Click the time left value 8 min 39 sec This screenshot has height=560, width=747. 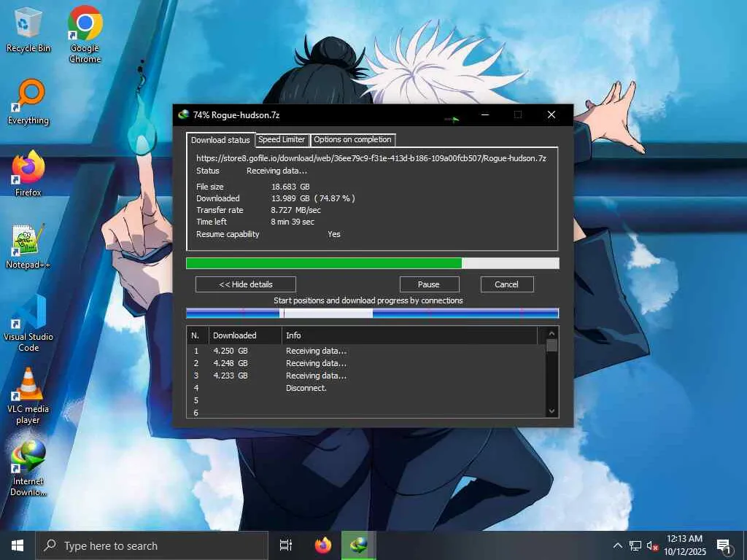click(293, 222)
